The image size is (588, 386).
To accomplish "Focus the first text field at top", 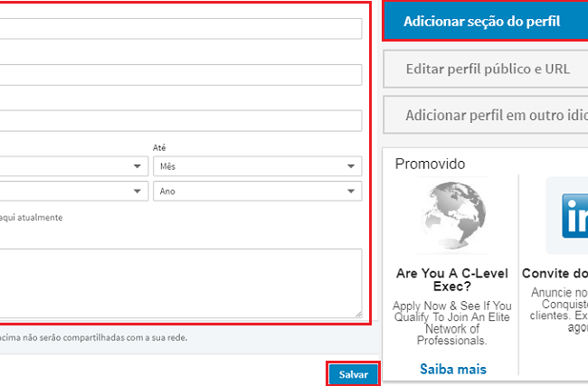I will [x=181, y=28].
